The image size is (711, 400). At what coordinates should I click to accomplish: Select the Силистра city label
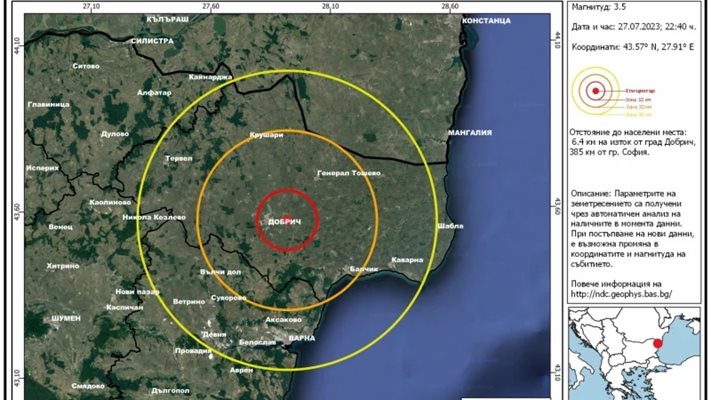[152, 42]
